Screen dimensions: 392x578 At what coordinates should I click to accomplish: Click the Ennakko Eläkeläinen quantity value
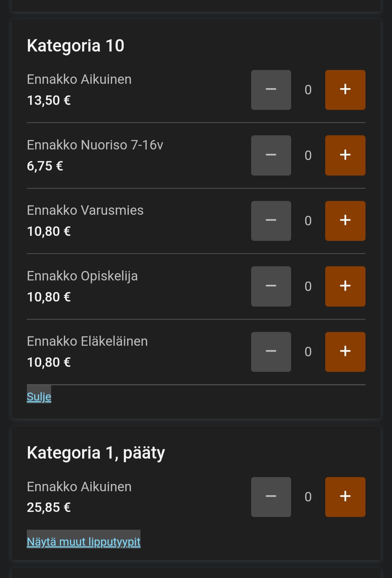click(x=308, y=352)
